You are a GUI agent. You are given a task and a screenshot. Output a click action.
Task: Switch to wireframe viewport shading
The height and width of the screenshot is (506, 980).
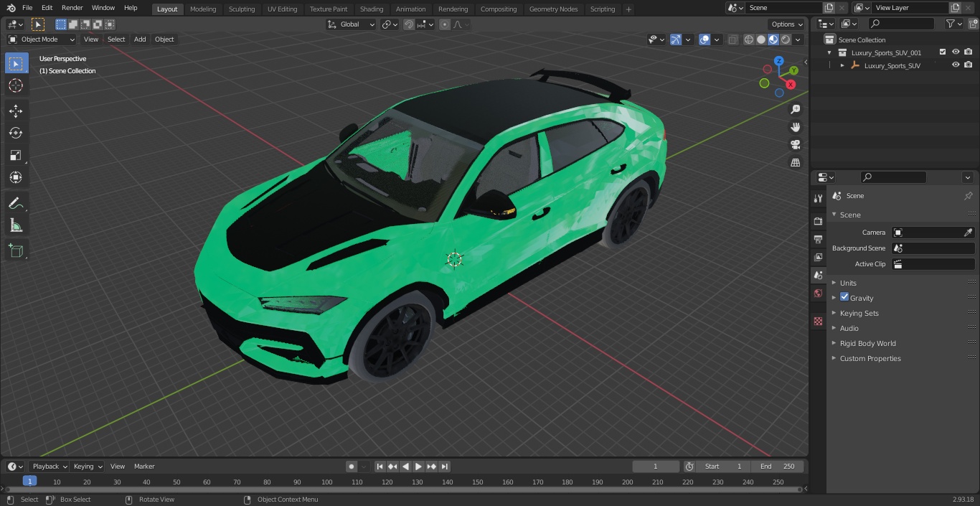click(x=749, y=39)
